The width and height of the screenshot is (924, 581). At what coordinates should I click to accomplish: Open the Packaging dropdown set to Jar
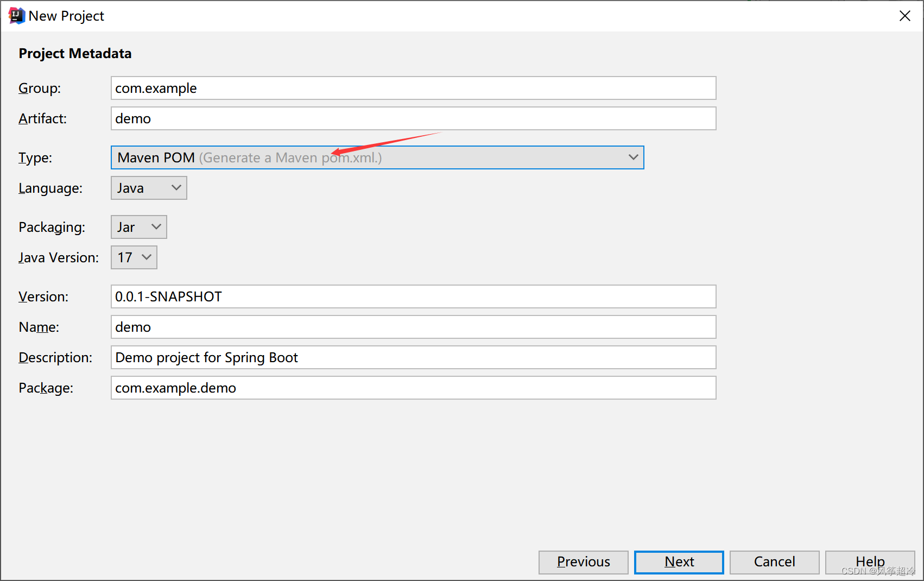click(x=138, y=227)
